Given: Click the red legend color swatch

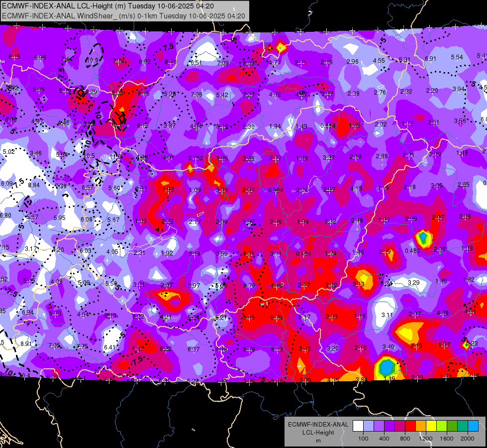Looking at the screenshot, I should click(410, 426).
